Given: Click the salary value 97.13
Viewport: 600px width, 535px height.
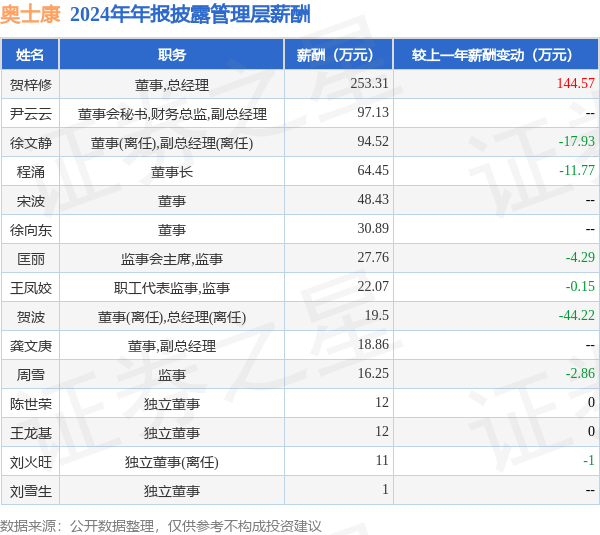Looking at the screenshot, I should (x=373, y=112).
